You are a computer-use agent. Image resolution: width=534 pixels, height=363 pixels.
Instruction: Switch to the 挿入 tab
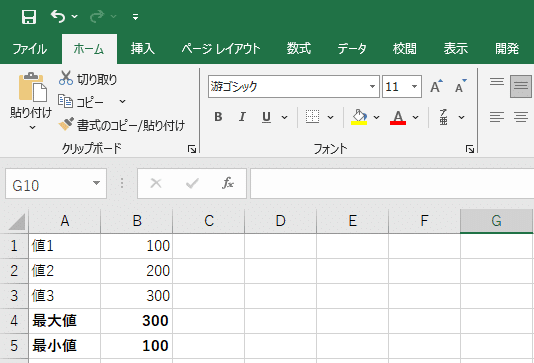[x=143, y=49]
